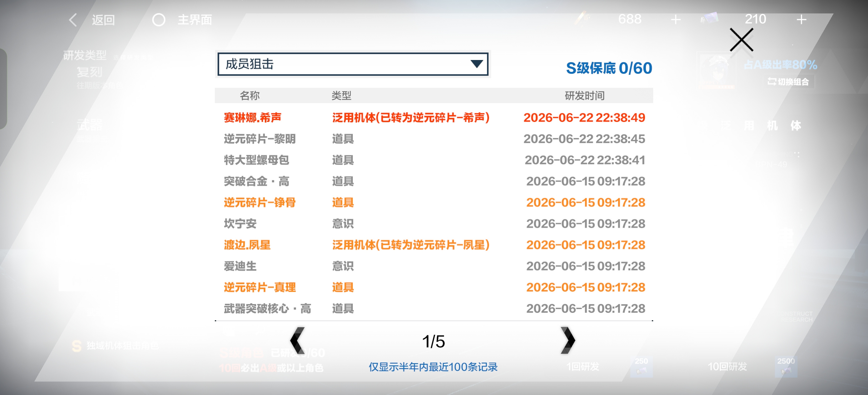Select record 逆元碎片-黎明
The height and width of the screenshot is (395, 868).
434,139
